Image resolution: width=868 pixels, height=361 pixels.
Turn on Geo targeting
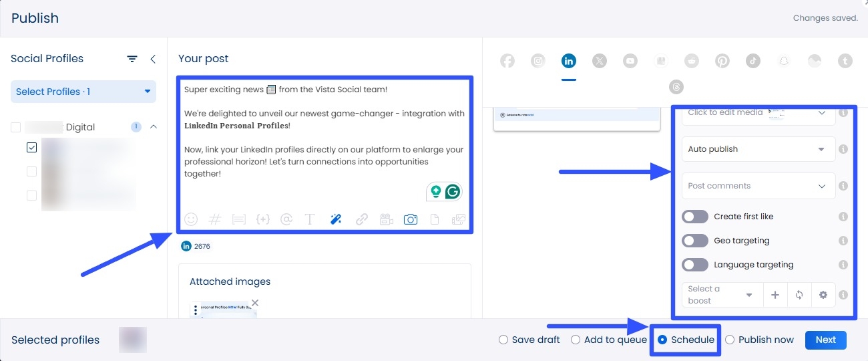[x=695, y=241]
